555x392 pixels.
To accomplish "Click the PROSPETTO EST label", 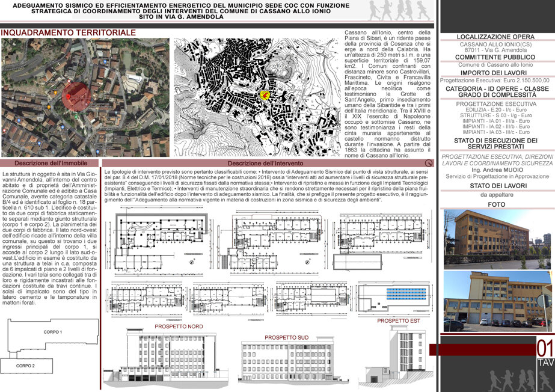I will click(x=399, y=321).
